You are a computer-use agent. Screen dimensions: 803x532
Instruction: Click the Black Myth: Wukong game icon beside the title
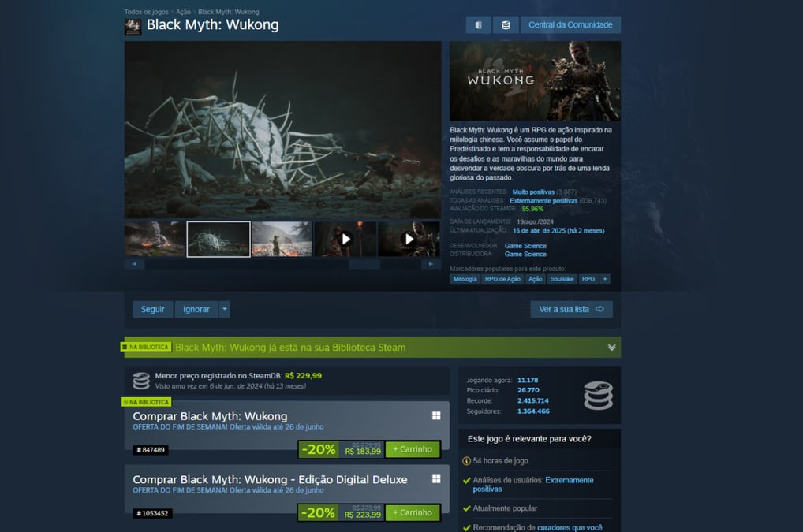[x=133, y=27]
